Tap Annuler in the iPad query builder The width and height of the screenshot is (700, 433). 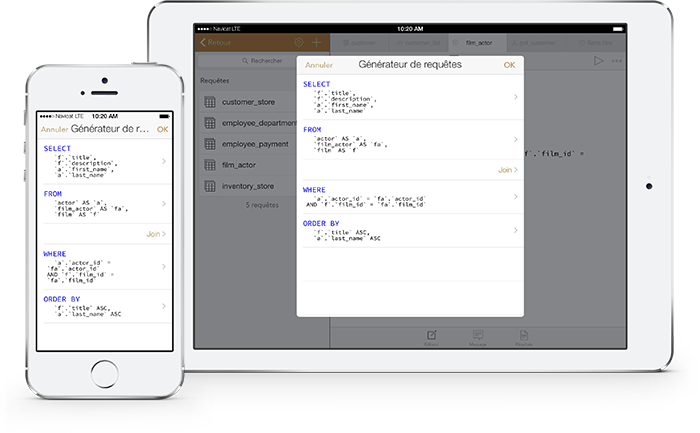pyautogui.click(x=319, y=65)
